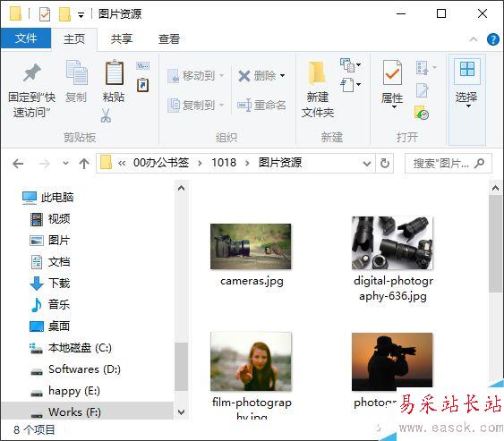Click 选择 label in ribbon
504x441 pixels.
(x=466, y=97)
